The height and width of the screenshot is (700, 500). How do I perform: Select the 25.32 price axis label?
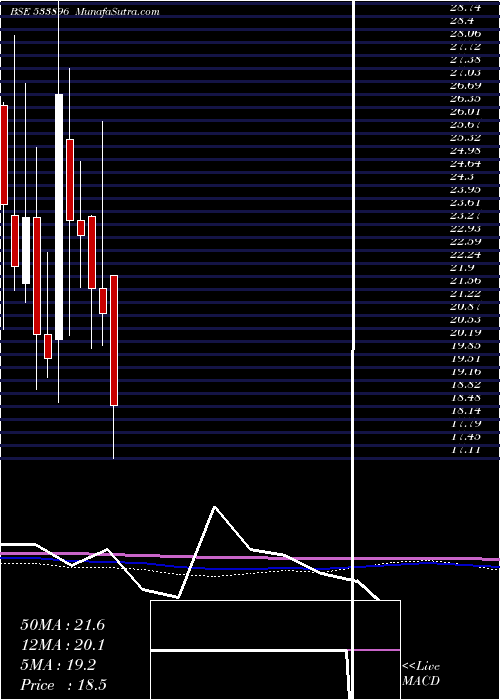pos(466,138)
